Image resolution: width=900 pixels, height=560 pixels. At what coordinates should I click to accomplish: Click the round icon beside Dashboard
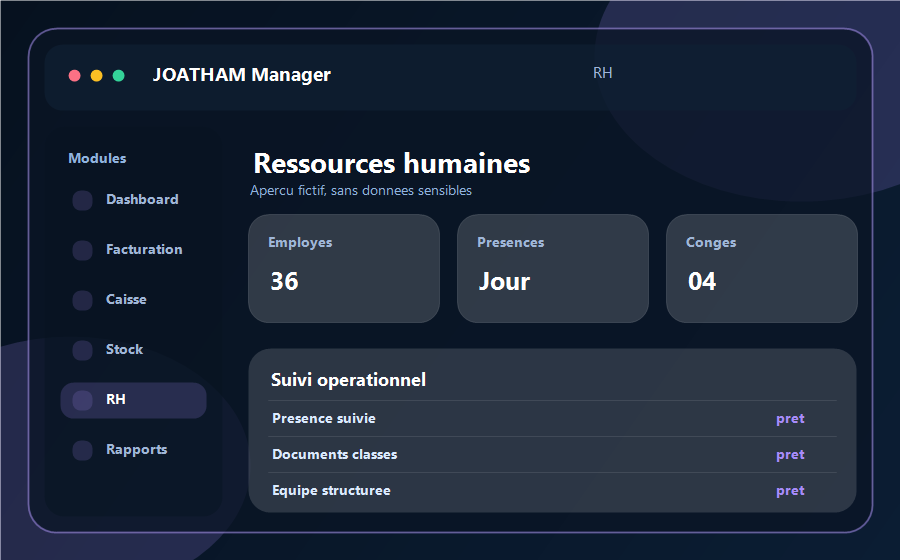(x=83, y=200)
